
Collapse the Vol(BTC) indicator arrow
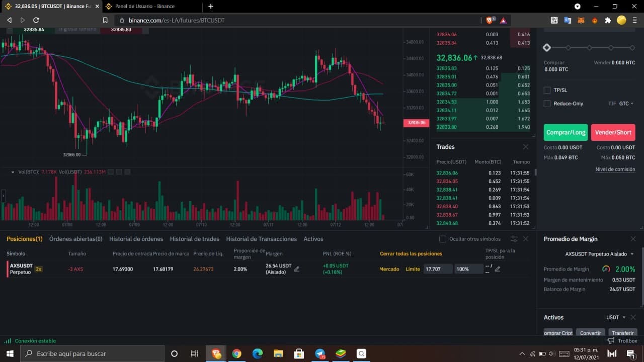click(x=12, y=172)
